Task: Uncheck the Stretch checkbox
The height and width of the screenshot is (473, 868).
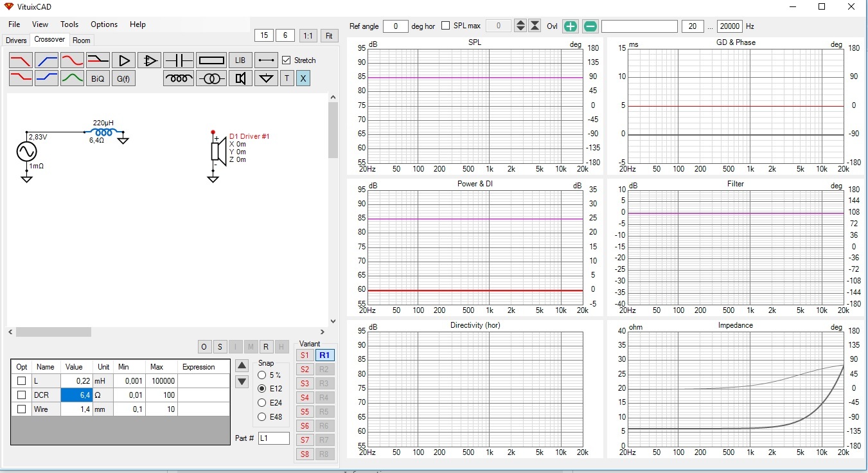Action: pyautogui.click(x=287, y=60)
